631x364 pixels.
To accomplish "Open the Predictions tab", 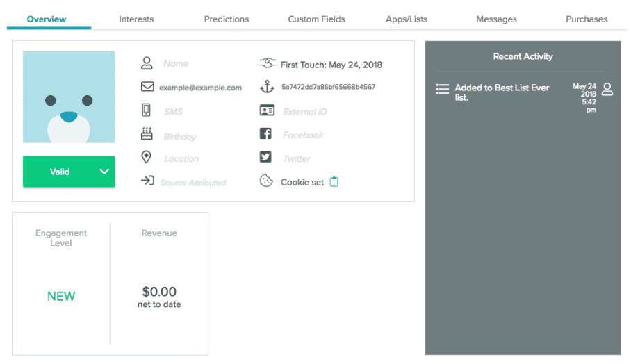I will coord(227,19).
